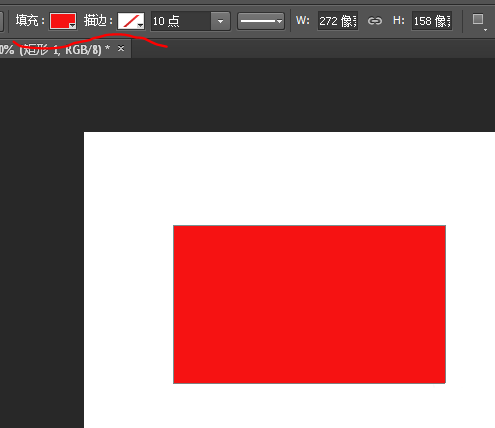This screenshot has width=495, height=428.
Task: Select the 矩形 1, RGB/8 document tab
Action: coord(60,49)
